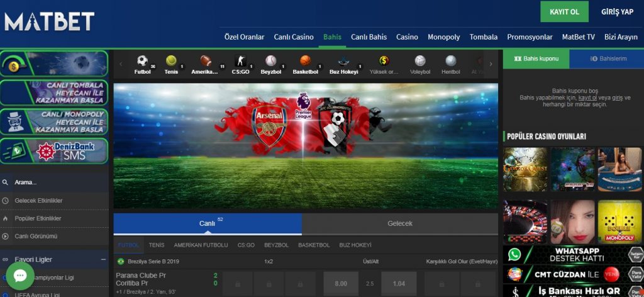Select the BUZ HOKEYİ filter tab

[x=355, y=245]
